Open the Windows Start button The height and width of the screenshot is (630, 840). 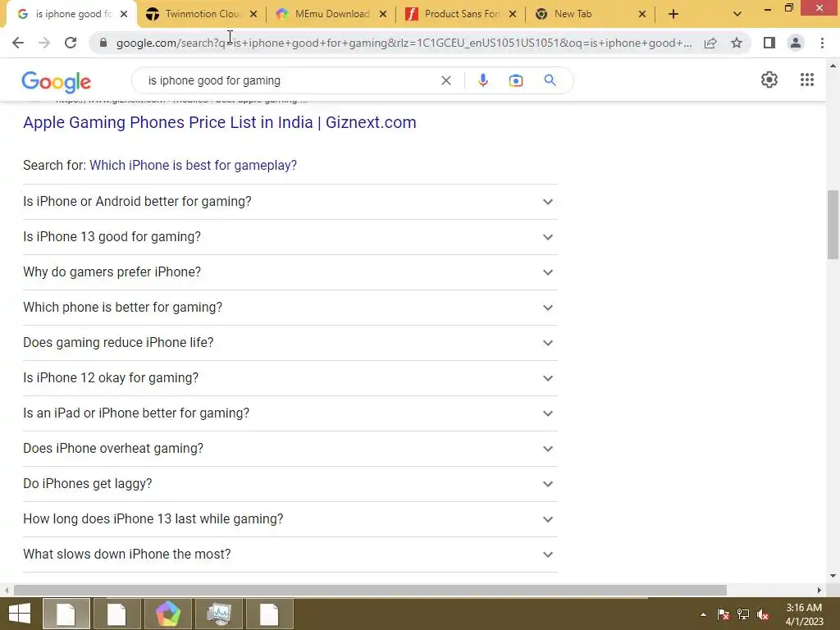pyautogui.click(x=20, y=614)
